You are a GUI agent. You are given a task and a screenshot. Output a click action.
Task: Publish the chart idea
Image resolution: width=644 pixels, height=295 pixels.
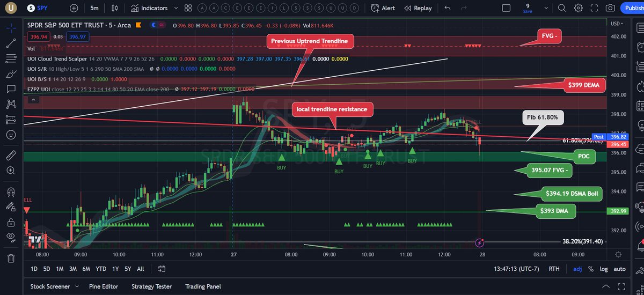[632, 8]
